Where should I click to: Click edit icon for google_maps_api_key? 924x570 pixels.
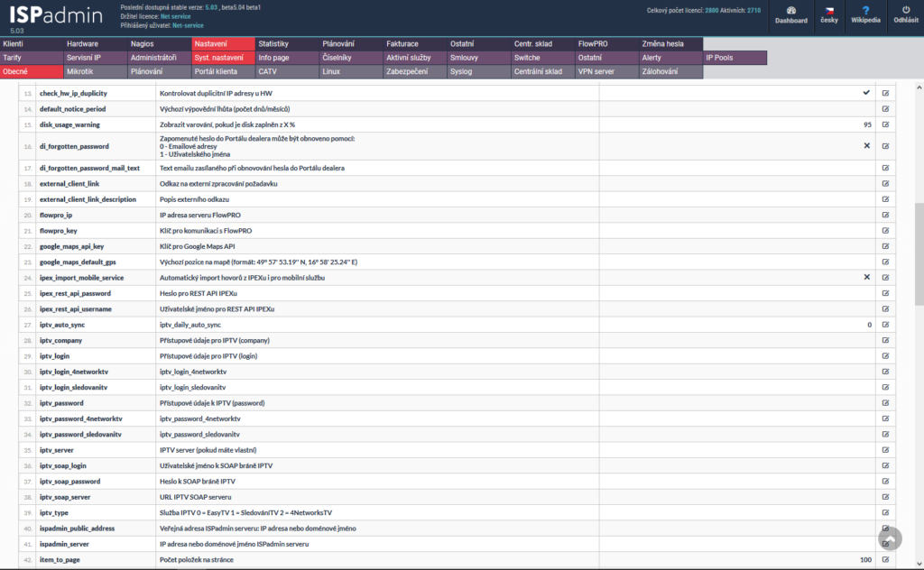885,245
